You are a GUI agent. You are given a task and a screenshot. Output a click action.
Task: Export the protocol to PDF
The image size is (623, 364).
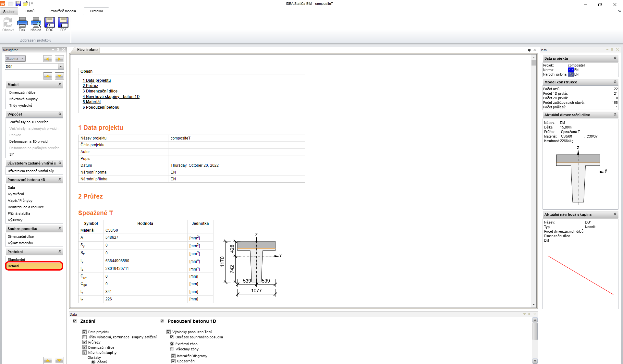[x=63, y=23]
